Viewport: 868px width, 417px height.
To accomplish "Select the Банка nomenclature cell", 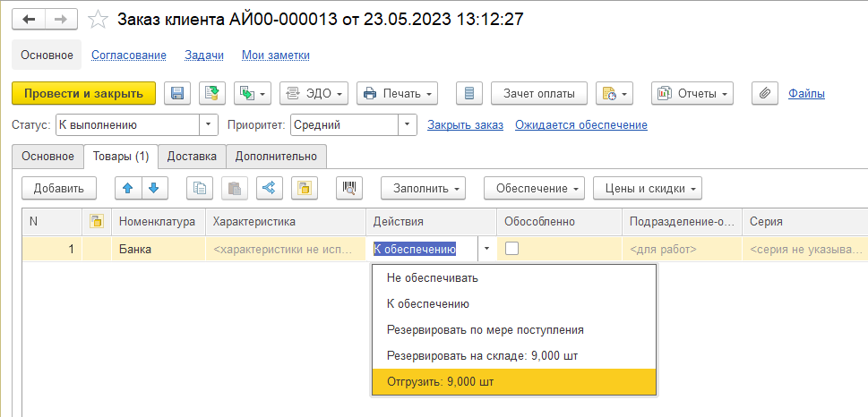I will [x=159, y=250].
